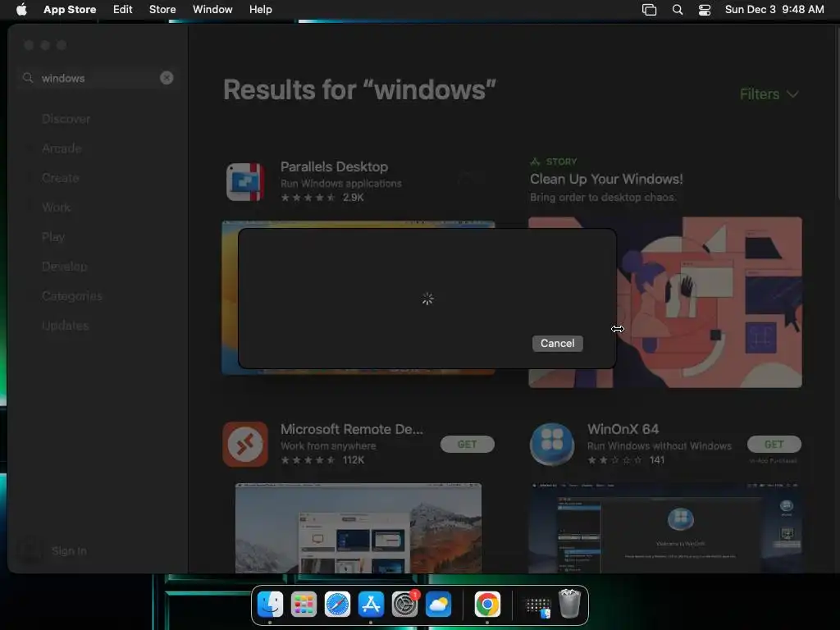Click the WinOnX 64 screenshot preview

[665, 527]
